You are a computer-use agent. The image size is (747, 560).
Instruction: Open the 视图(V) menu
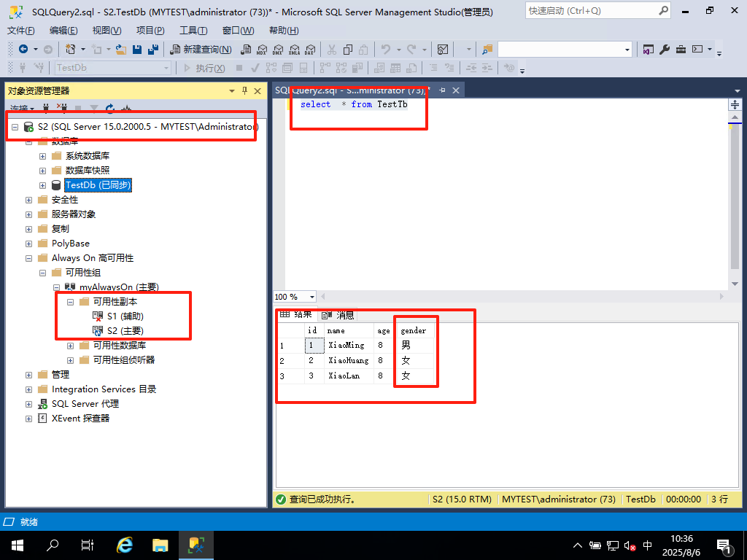pos(107,31)
